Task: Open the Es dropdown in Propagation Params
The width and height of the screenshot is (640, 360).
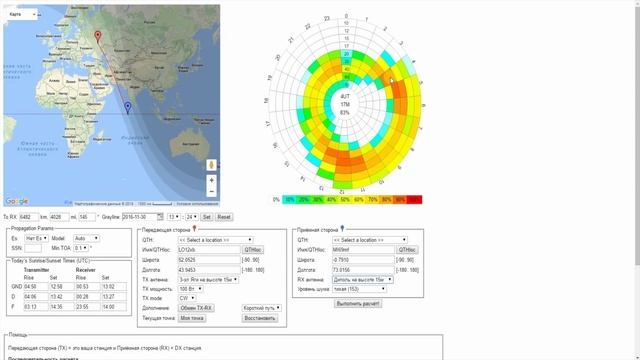Action: coord(36,238)
